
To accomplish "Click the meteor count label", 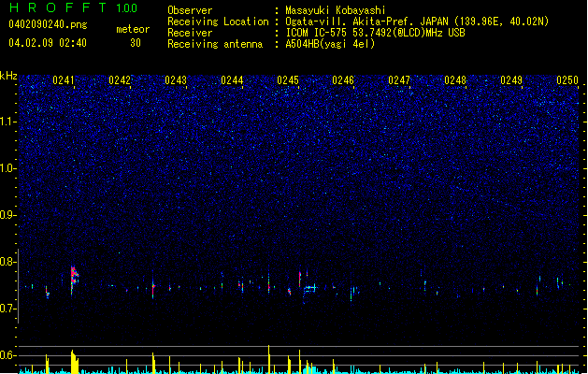I will point(133,29).
